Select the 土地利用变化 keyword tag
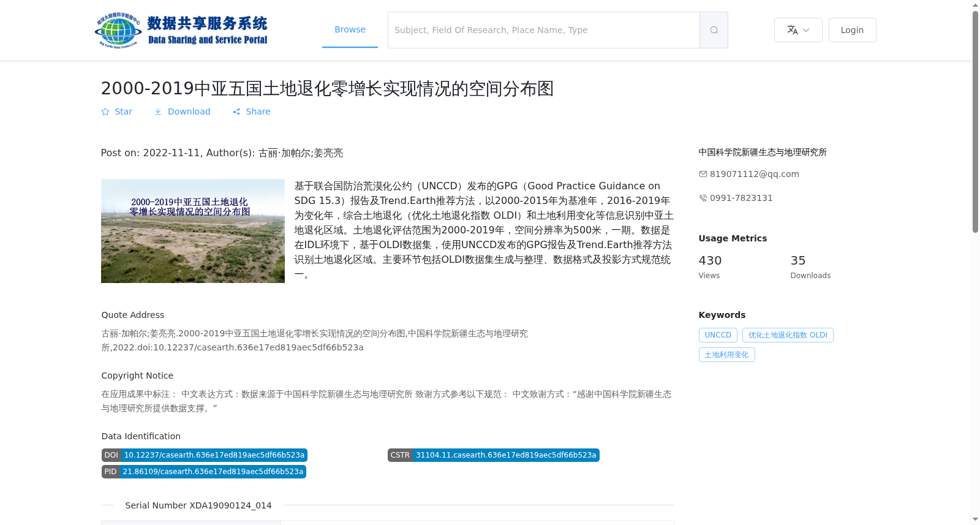Image resolution: width=980 pixels, height=525 pixels. 726,355
